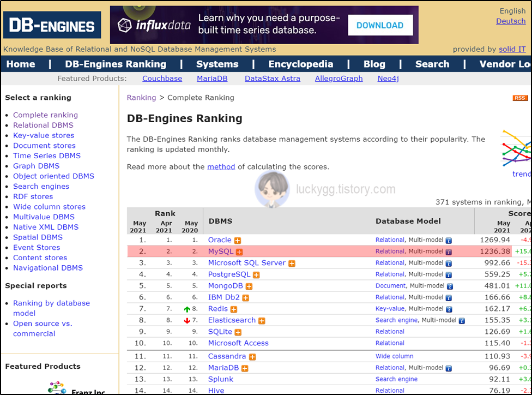Select Document stores ranking
Viewport: 532px width, 395px height.
pos(45,145)
